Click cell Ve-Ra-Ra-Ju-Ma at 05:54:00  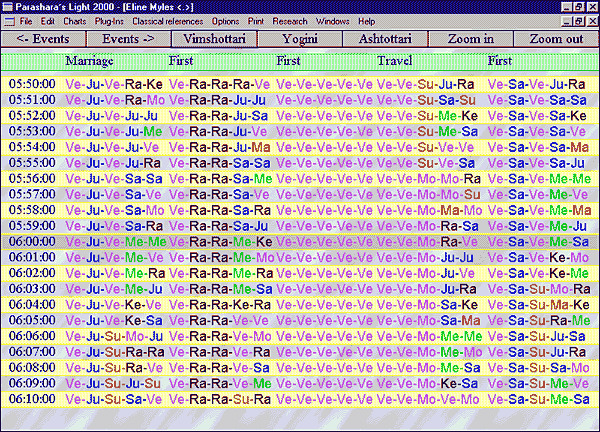[220, 147]
